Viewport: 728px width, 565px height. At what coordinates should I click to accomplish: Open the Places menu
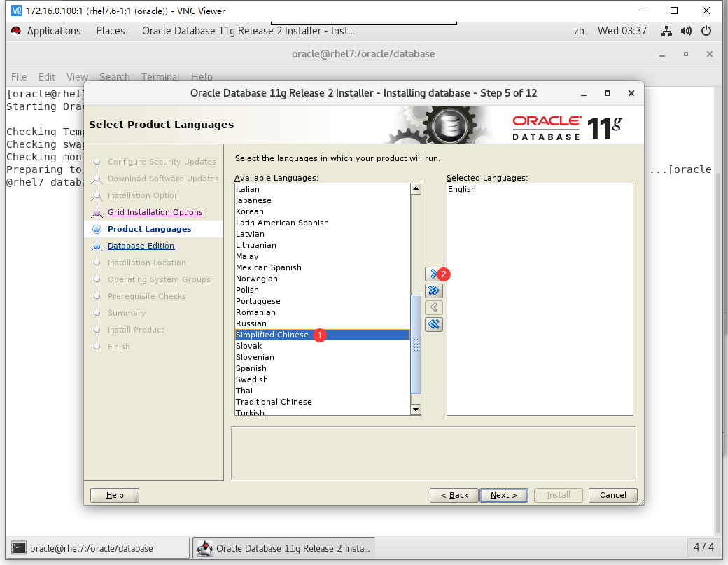[x=111, y=31]
